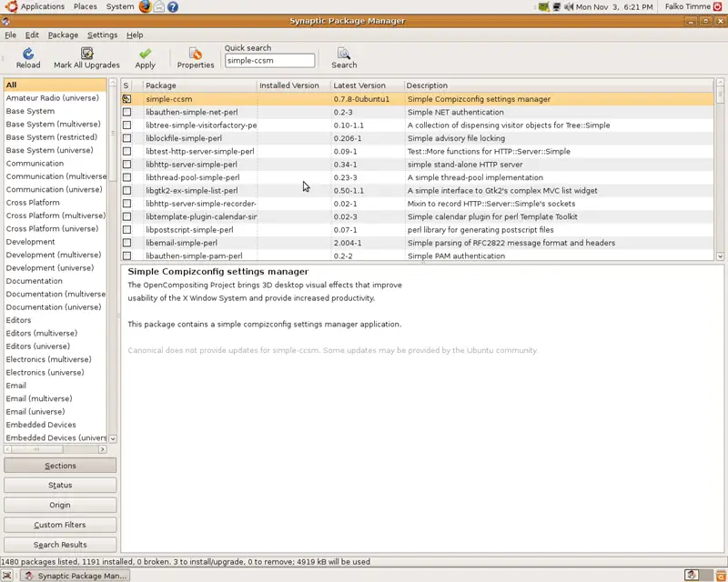The width and height of the screenshot is (728, 582).
Task: Sort by the Description column header
Action: (x=559, y=85)
